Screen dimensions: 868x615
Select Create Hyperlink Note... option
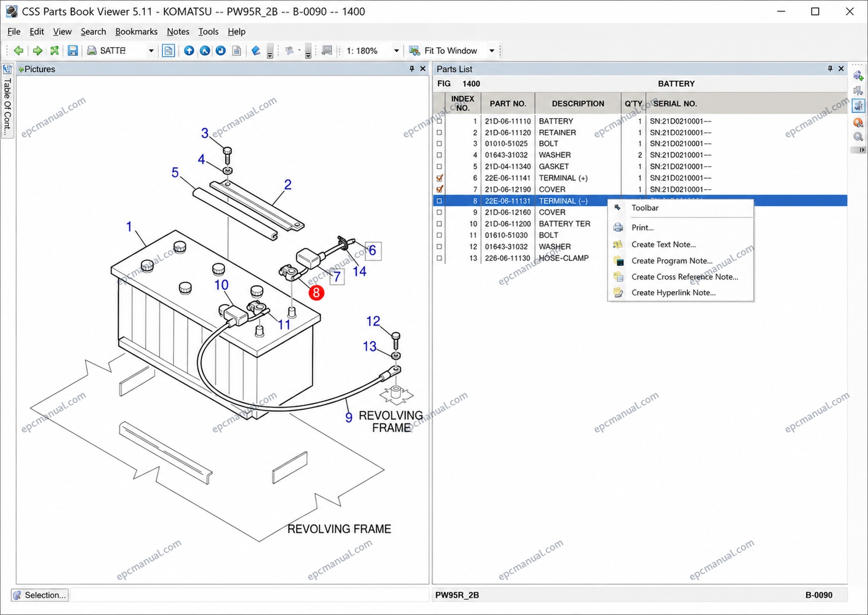click(x=681, y=293)
